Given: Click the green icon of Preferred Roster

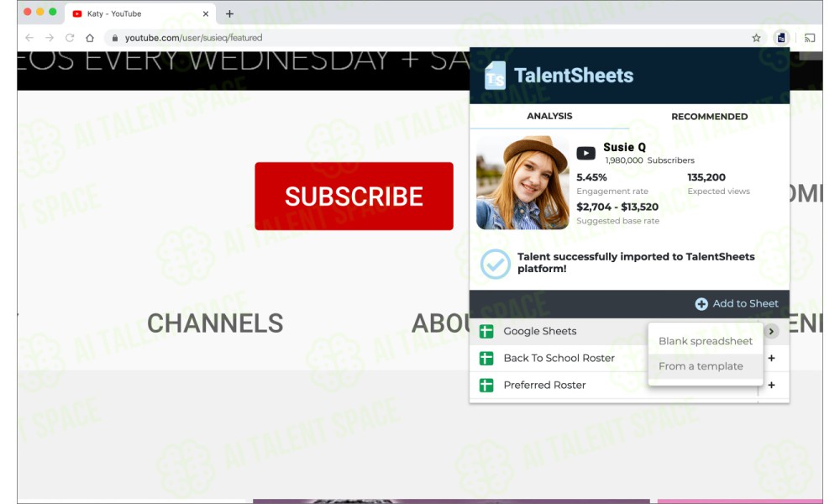Looking at the screenshot, I should tap(486, 385).
